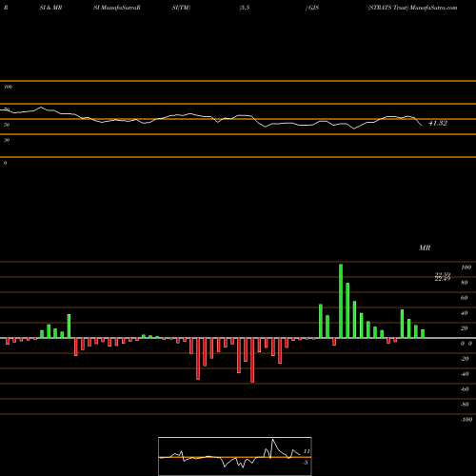476x476 pixels.
Task: Click the "SI & MR" header text
Action: [x=50, y=8]
